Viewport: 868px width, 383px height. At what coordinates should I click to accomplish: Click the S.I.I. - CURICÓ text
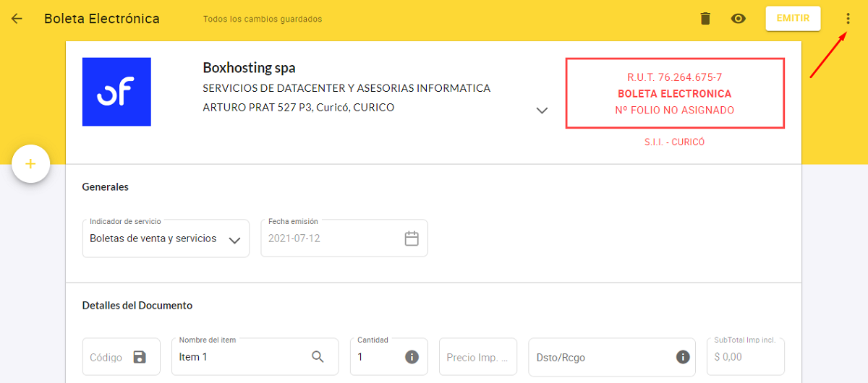[675, 142]
